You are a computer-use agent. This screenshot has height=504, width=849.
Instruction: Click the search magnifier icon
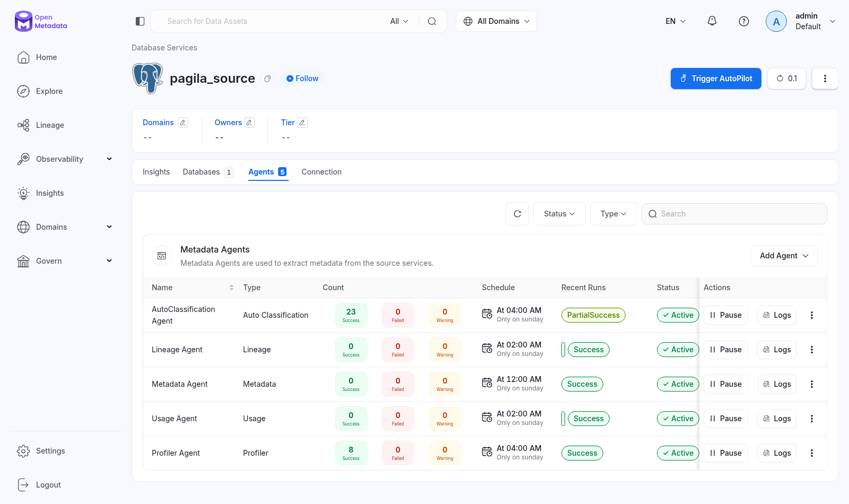click(x=432, y=21)
